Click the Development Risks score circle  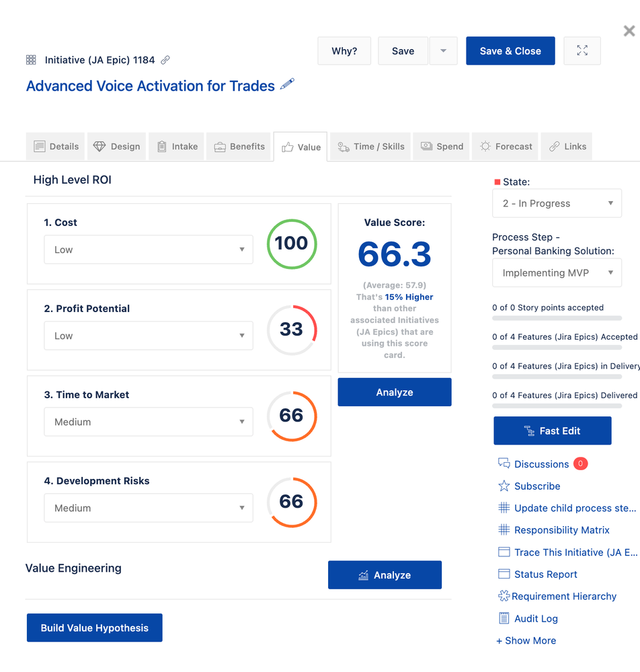point(292,502)
